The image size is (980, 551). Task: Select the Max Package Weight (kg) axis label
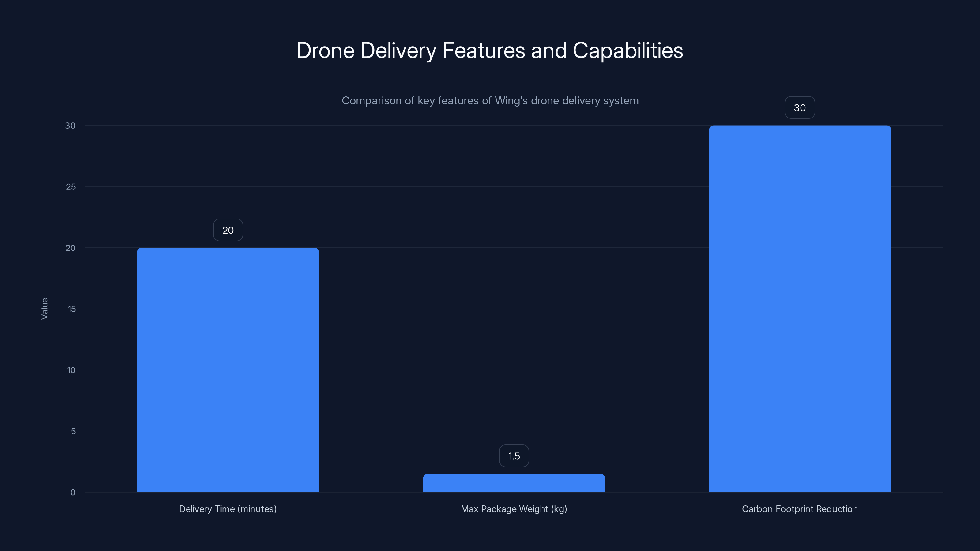pyautogui.click(x=514, y=509)
